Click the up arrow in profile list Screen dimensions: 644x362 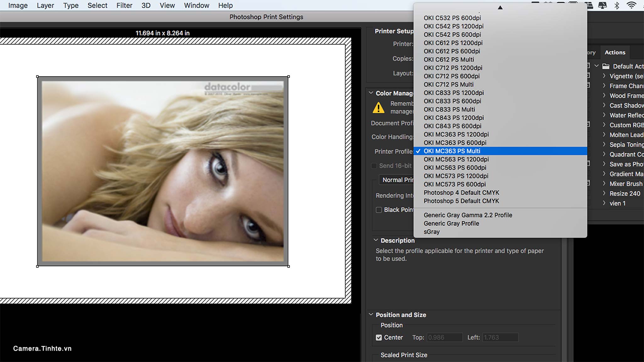click(500, 7)
